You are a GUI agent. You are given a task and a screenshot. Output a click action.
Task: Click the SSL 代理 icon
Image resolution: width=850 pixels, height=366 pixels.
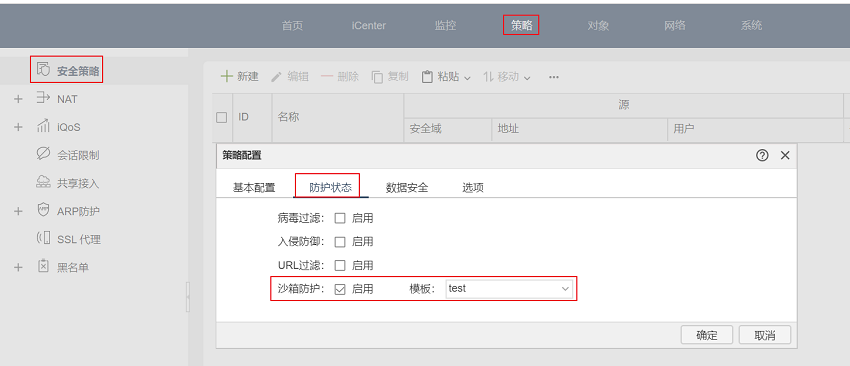click(43, 239)
